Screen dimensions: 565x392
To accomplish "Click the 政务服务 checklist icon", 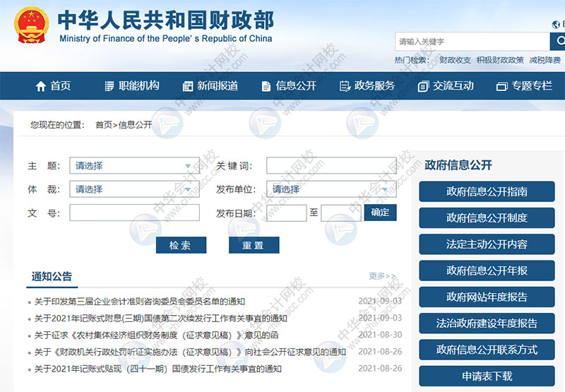I will point(345,86).
